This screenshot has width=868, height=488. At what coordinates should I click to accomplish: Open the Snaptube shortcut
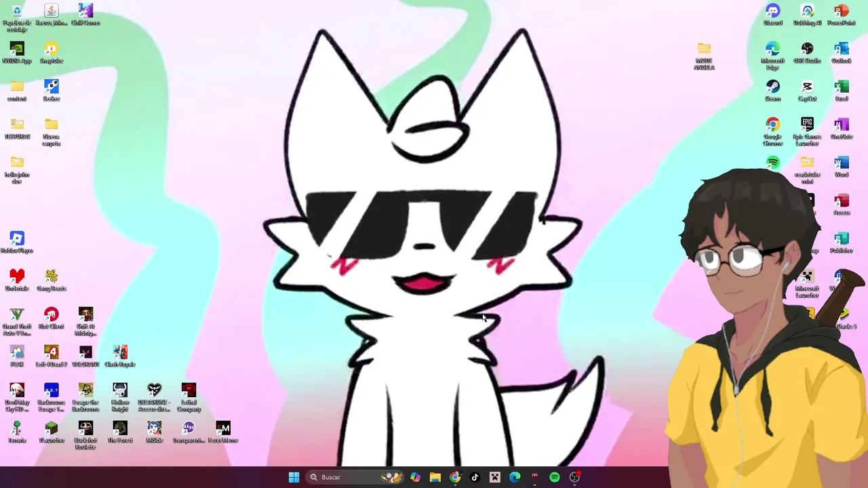[x=52, y=53]
